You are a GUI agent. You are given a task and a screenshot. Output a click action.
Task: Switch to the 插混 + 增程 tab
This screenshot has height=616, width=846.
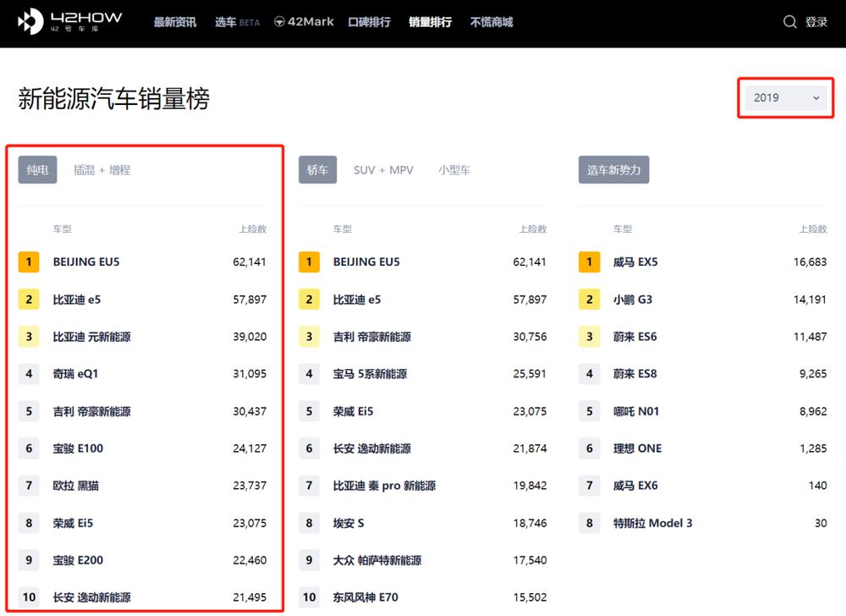pos(102,170)
